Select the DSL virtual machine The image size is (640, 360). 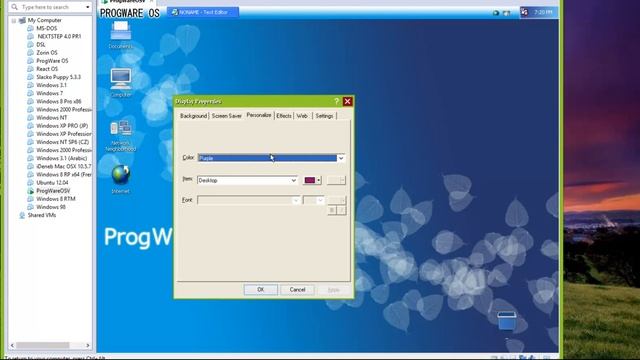pos(41,44)
